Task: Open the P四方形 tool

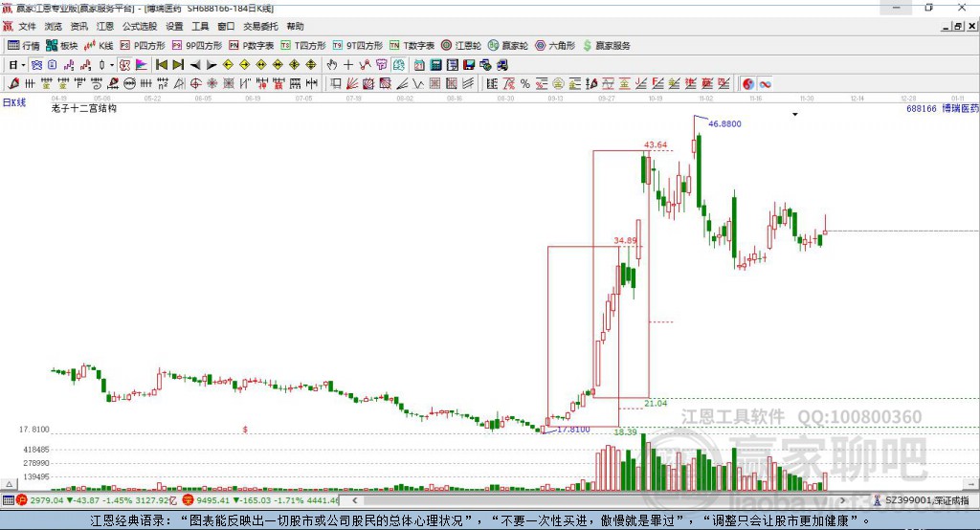Action: pos(143,46)
